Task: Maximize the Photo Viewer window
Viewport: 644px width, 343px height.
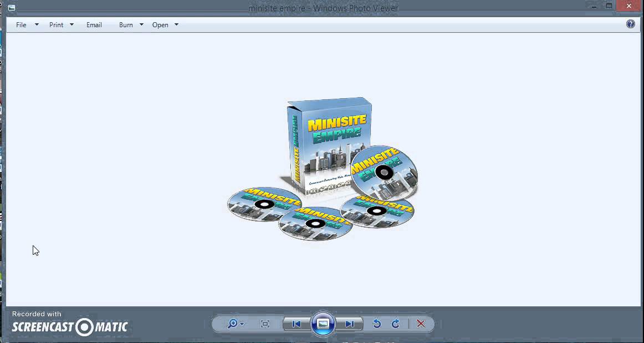Action: [x=609, y=6]
